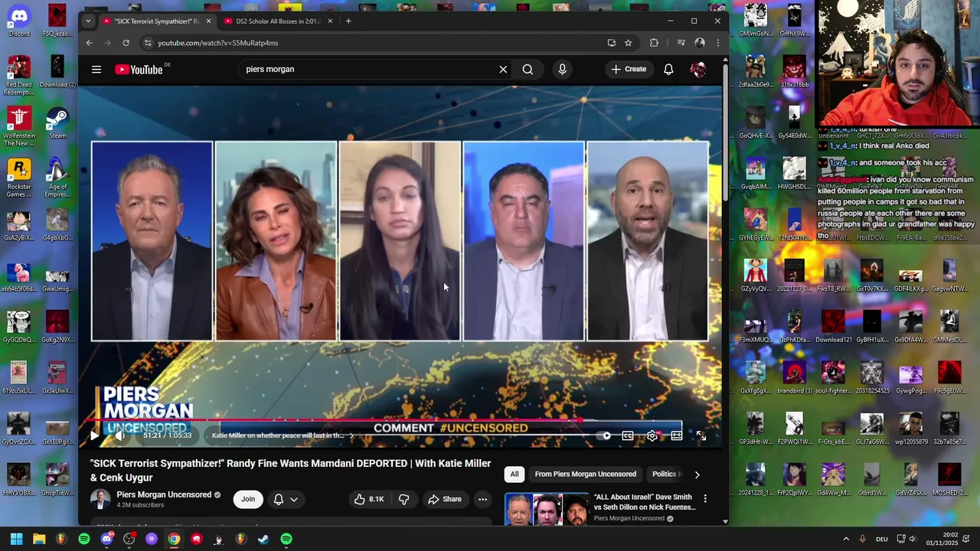Open more actions under the video
This screenshot has height=551, width=980.
pos(482,499)
